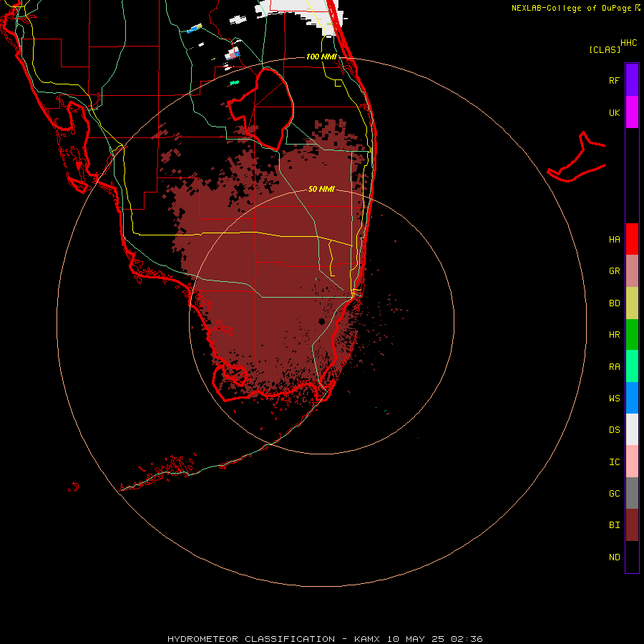The width and height of the screenshot is (644, 644).
Task: Choose the DS white legend swatch
Action: coord(632,429)
